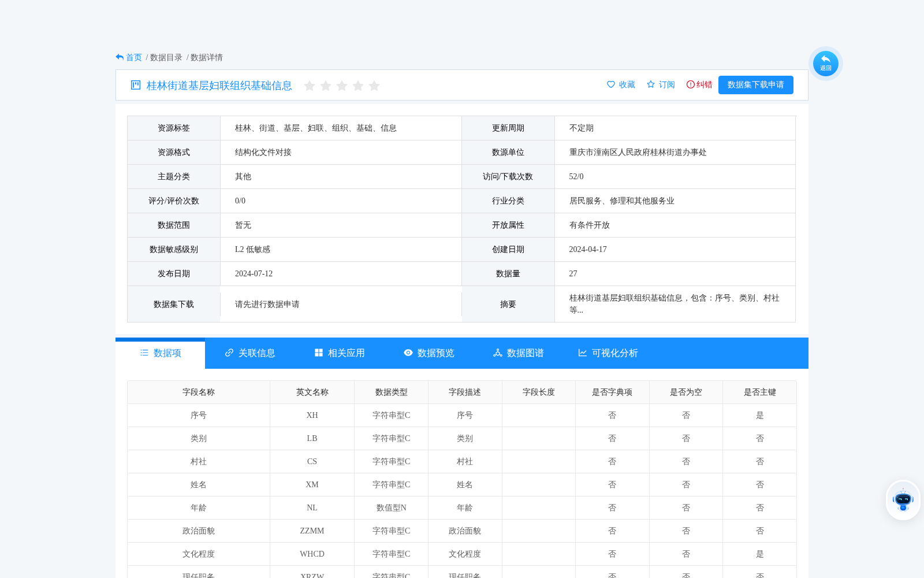
Task: Rate the dataset one star
Action: tap(310, 86)
